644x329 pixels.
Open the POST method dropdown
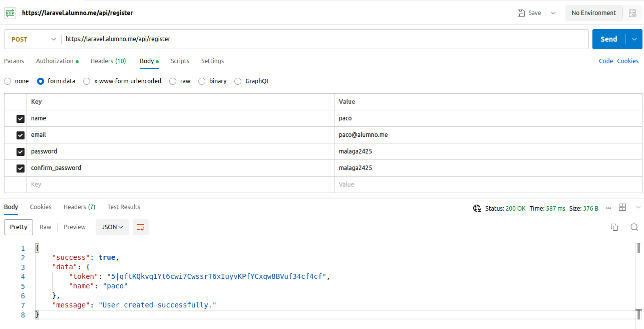pos(33,39)
